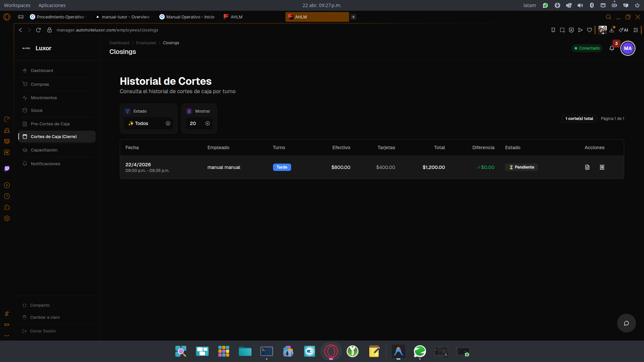This screenshot has height=362, width=644.
Task: Open the sticky notes app in dock
Action: coord(374,351)
